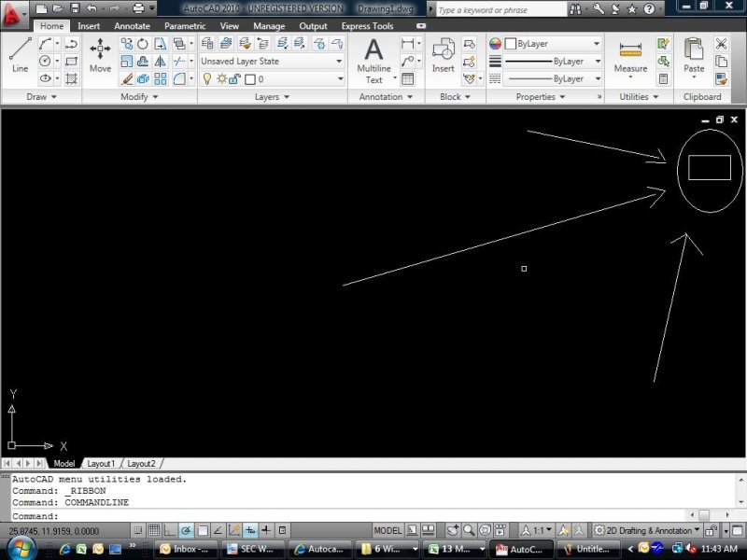Click the command line down scroll arrow
The image size is (747, 560).
pyautogui.click(x=740, y=502)
